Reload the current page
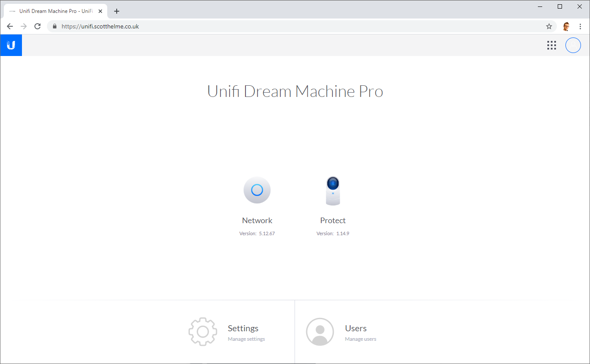This screenshot has height=364, width=590. (x=37, y=26)
